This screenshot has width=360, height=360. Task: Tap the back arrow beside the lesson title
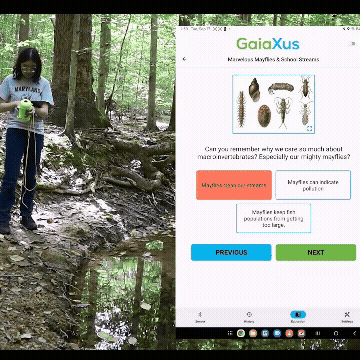[184, 59]
